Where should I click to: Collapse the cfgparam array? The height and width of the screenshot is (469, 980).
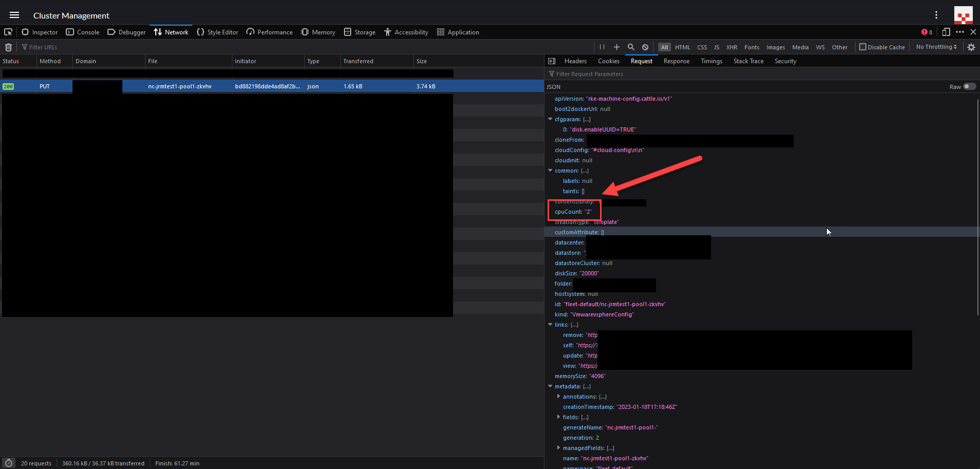click(550, 119)
